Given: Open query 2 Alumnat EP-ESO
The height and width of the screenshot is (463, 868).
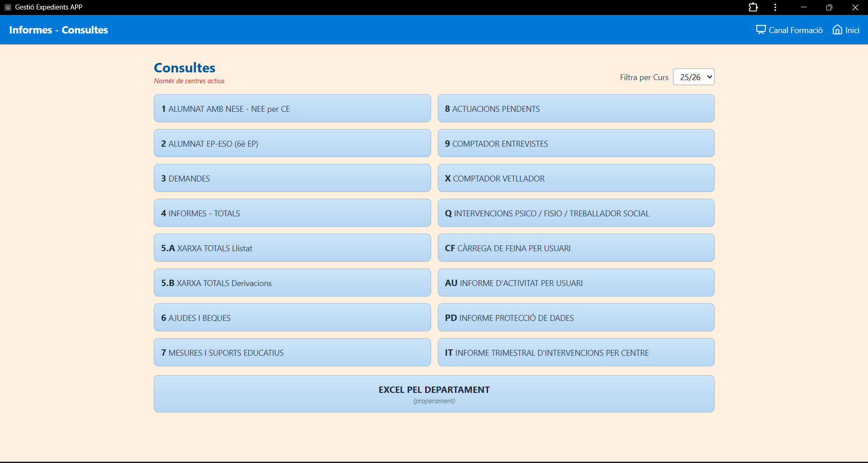Looking at the screenshot, I should (292, 143).
